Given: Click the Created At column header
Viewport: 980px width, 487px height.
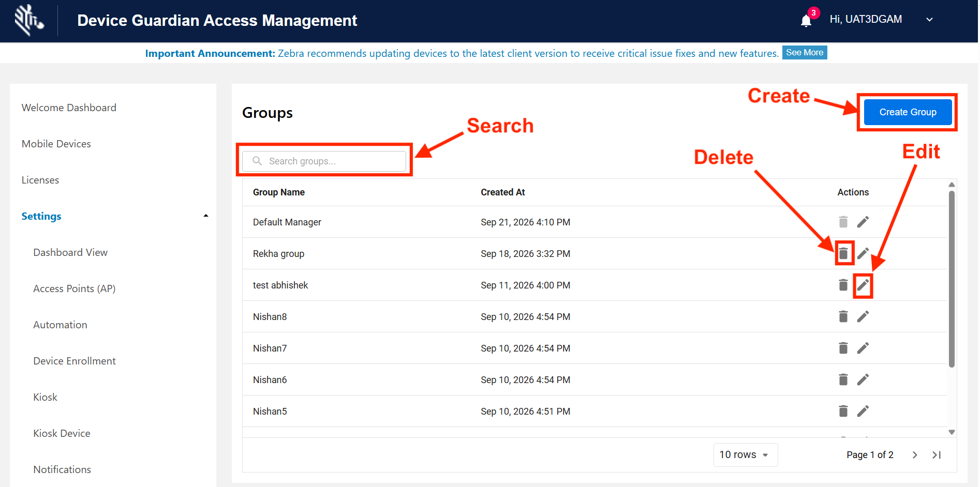Looking at the screenshot, I should (x=502, y=192).
